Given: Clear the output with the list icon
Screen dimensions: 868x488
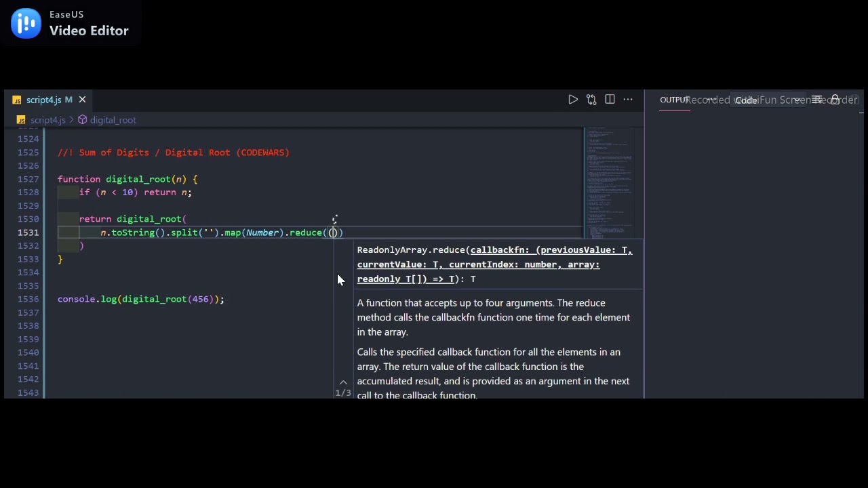Looking at the screenshot, I should 817,100.
